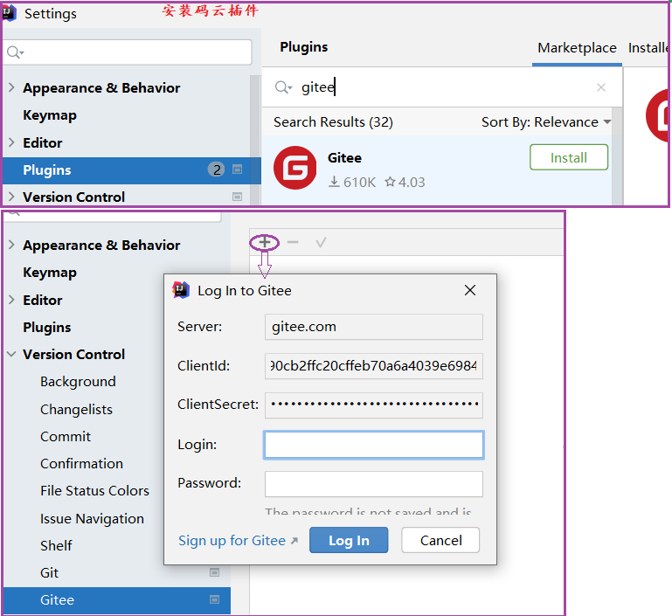Open the Sign up for Gitee link
This screenshot has height=616, width=672.
point(238,541)
